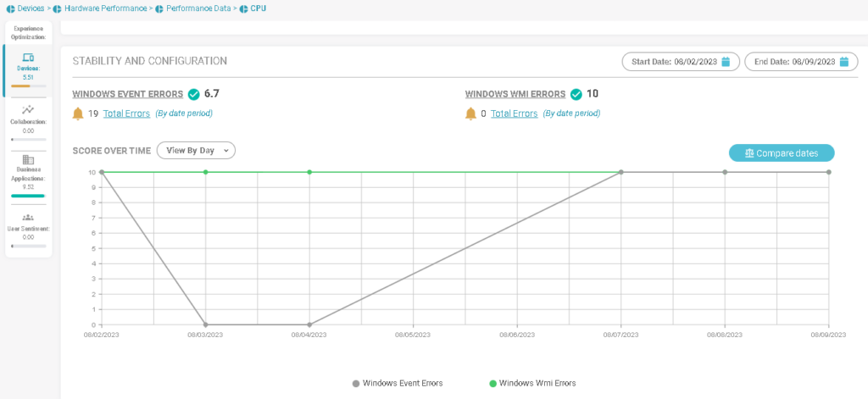Open the End Date picker field

pos(794,62)
